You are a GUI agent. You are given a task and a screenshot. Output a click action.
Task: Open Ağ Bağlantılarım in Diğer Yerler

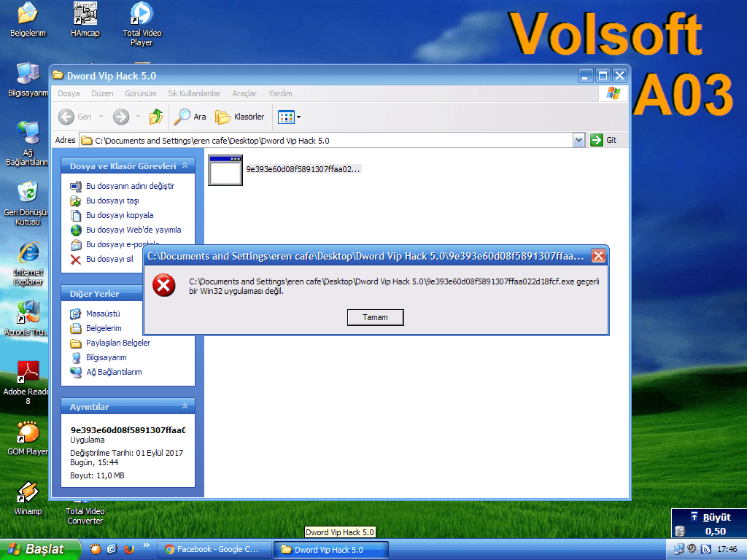(114, 373)
